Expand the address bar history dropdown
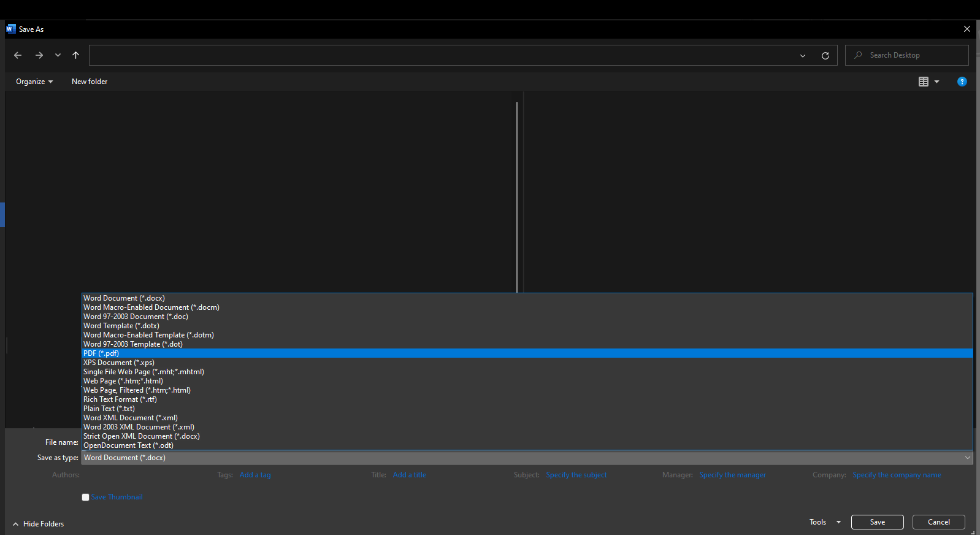Image resolution: width=980 pixels, height=535 pixels. point(803,56)
